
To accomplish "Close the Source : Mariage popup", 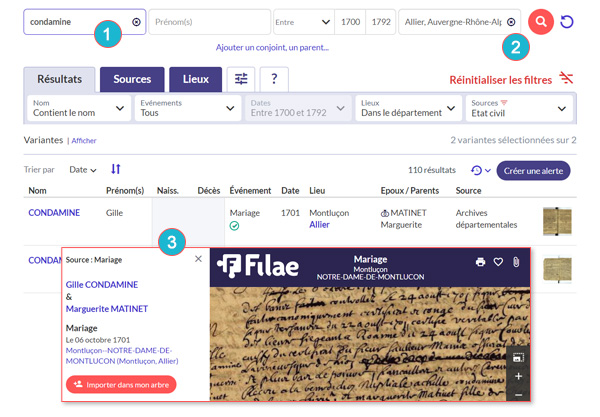I will coord(198,259).
